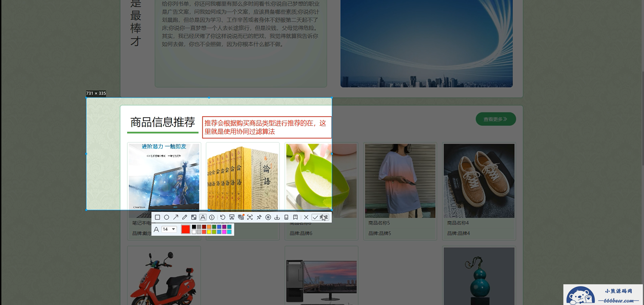This screenshot has width=644, height=305.
Task: Select the mosaic blur tool
Action: [x=194, y=217]
